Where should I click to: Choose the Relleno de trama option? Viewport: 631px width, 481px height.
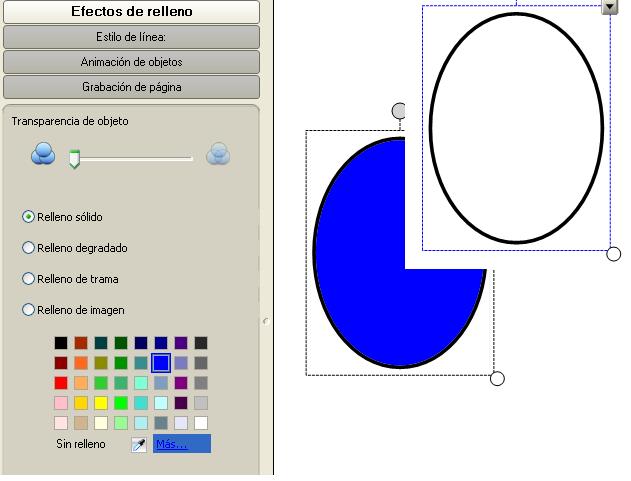pyautogui.click(x=29, y=279)
